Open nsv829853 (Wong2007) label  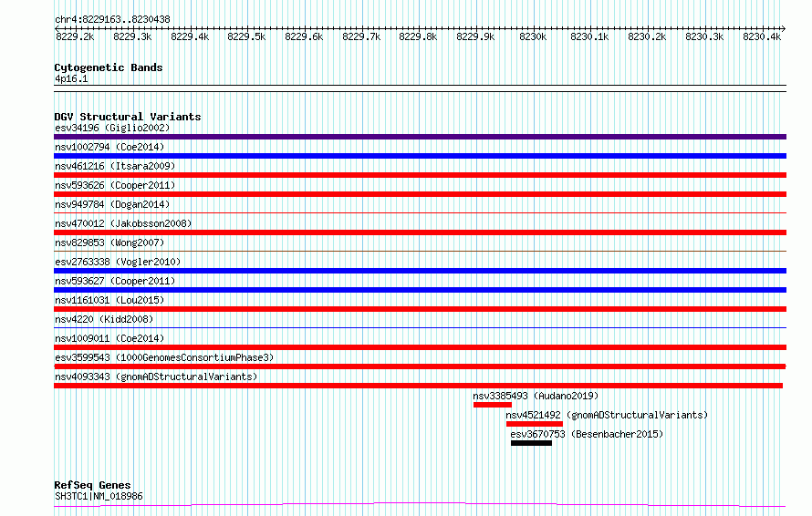click(x=109, y=243)
